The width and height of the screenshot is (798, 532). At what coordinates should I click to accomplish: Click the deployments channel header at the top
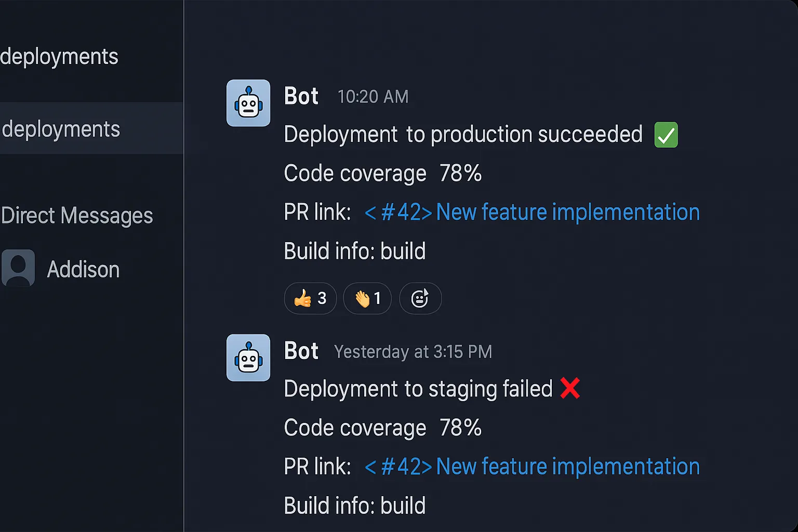(x=59, y=57)
